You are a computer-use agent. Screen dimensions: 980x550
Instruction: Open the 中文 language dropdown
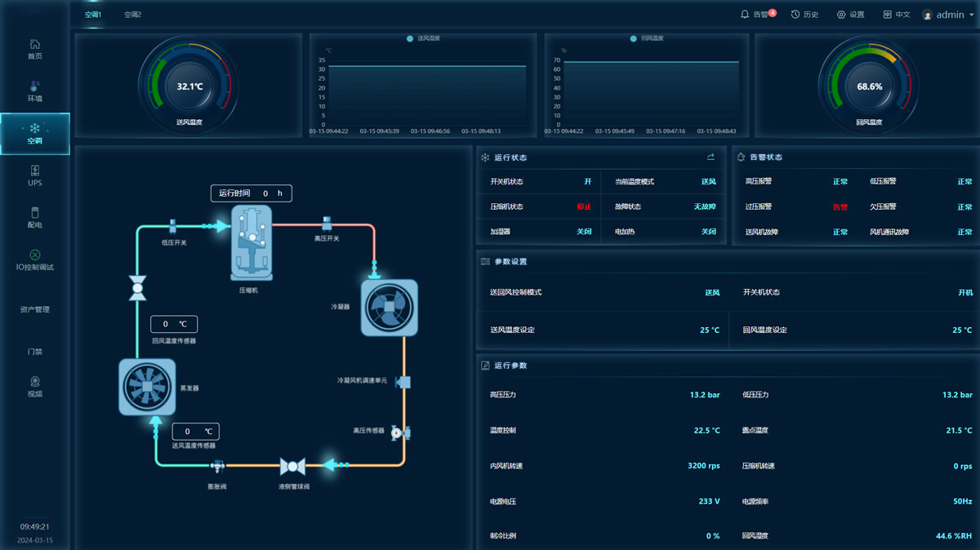click(896, 15)
